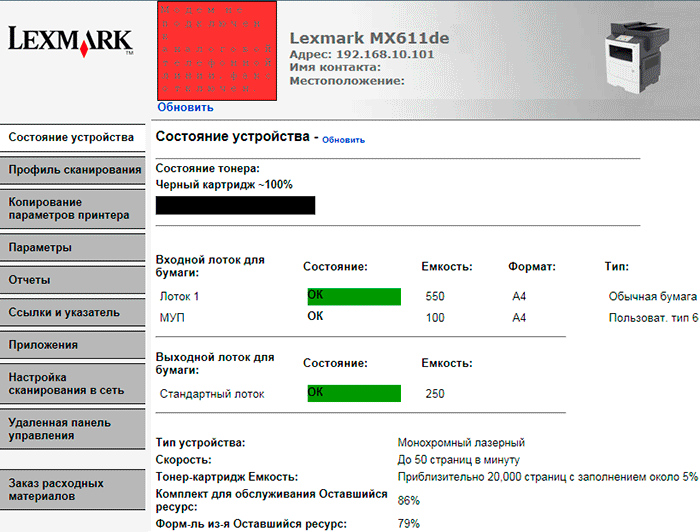Click the red modem status message panel
The image size is (700, 532).
tap(217, 50)
